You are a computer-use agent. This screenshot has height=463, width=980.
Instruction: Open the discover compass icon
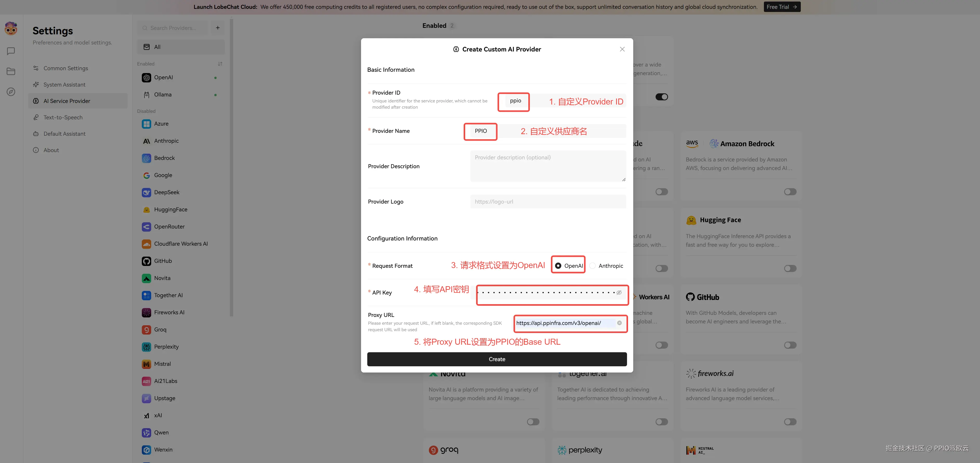(11, 92)
